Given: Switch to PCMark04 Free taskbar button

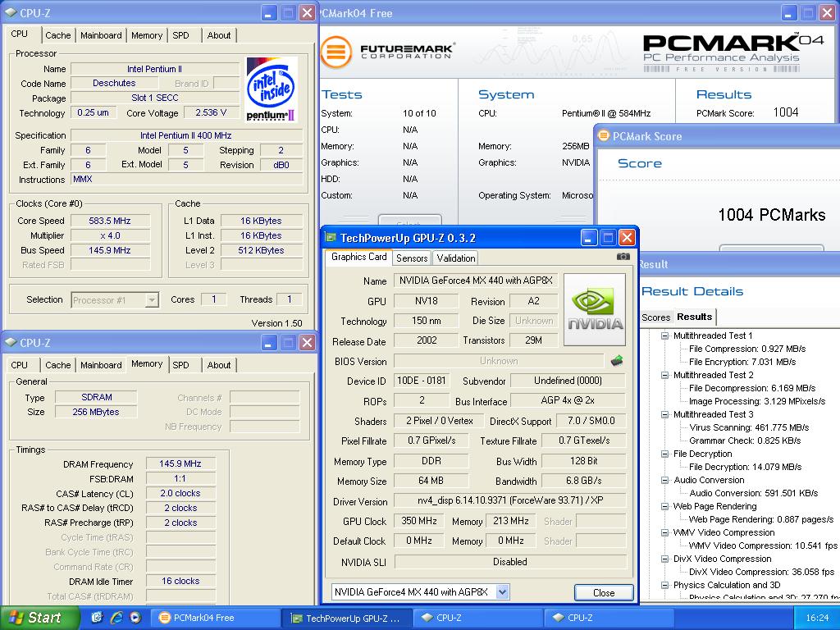Looking at the screenshot, I should [217, 618].
